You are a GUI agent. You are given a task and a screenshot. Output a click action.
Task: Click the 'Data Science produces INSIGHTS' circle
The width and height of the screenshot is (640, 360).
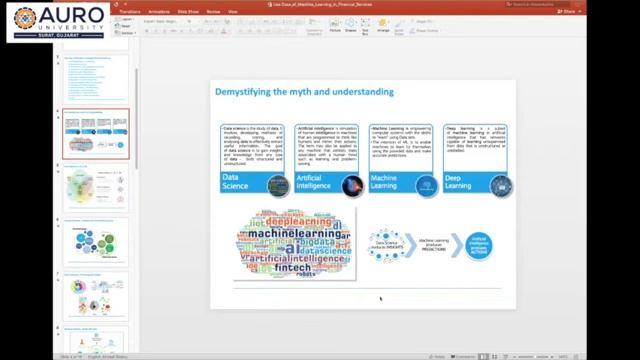coord(387,246)
